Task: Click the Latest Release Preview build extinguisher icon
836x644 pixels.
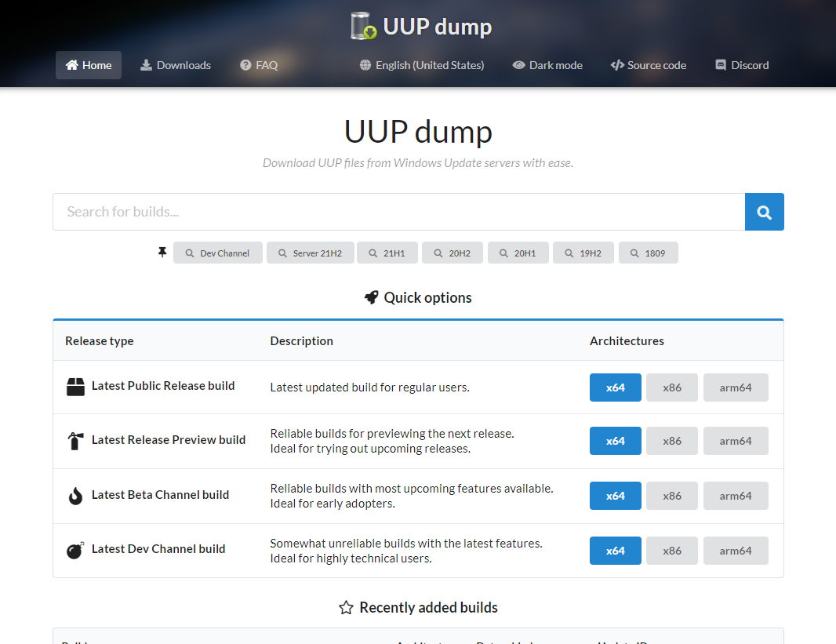Action: (76, 441)
